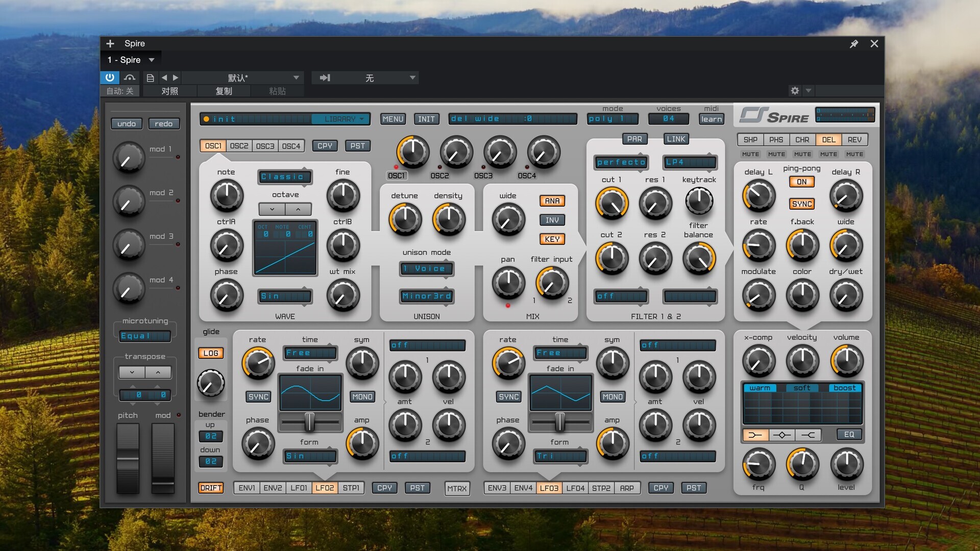The width and height of the screenshot is (980, 551).
Task: Go to previous preset arrow
Action: [164, 78]
